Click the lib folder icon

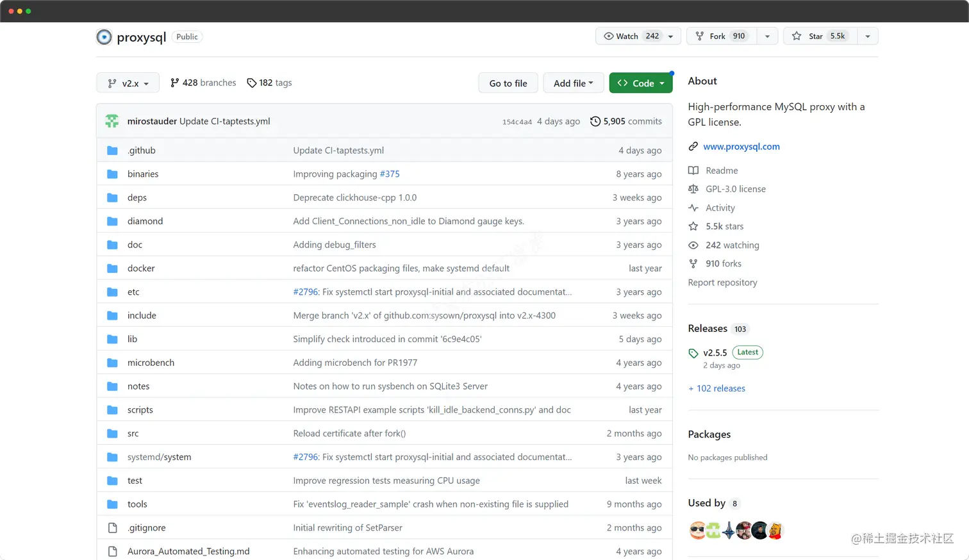pos(112,339)
